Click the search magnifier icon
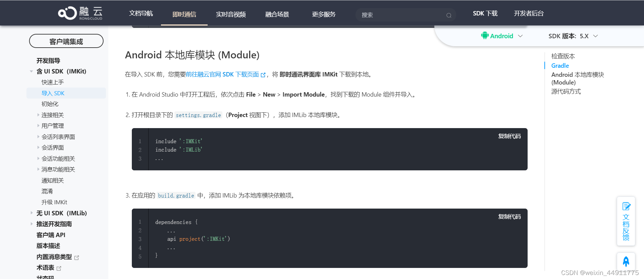Image resolution: width=644 pixels, height=279 pixels. point(448,15)
